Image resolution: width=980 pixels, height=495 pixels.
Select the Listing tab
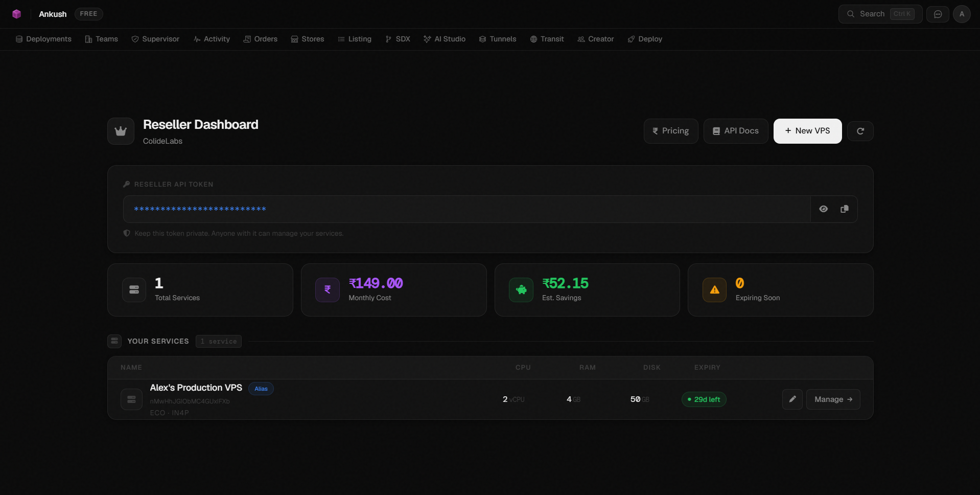point(355,39)
